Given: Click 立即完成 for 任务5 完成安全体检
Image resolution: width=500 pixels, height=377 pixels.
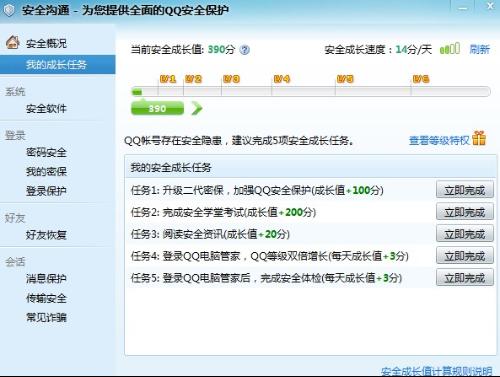Looking at the screenshot, I should (x=465, y=278).
